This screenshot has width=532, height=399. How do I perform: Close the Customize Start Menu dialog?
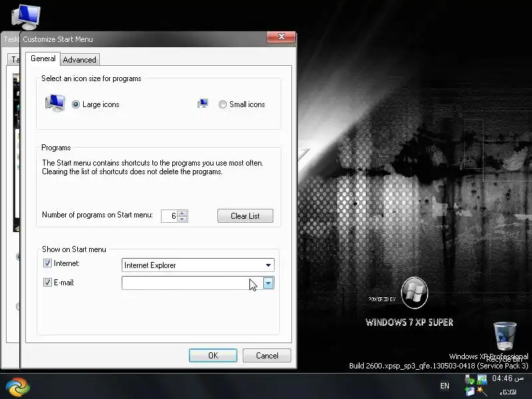[281, 37]
